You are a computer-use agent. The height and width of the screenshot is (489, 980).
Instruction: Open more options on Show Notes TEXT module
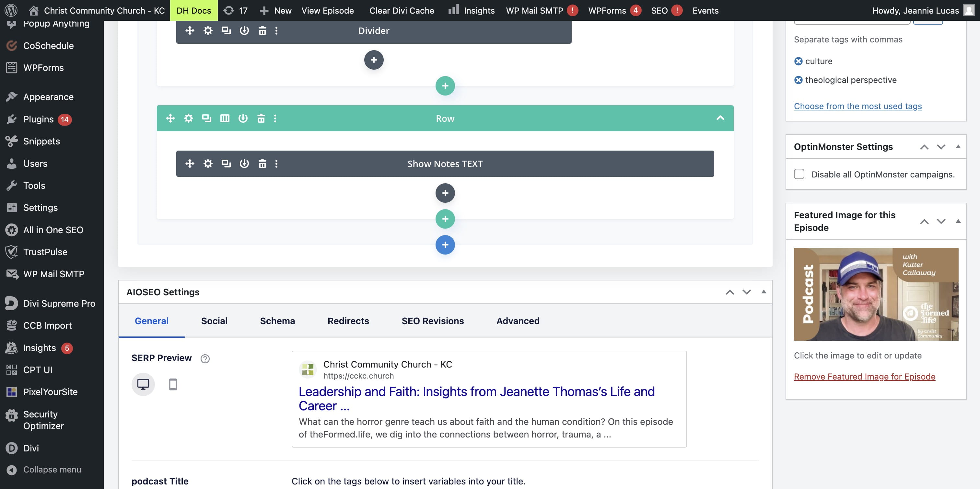pyautogui.click(x=276, y=164)
